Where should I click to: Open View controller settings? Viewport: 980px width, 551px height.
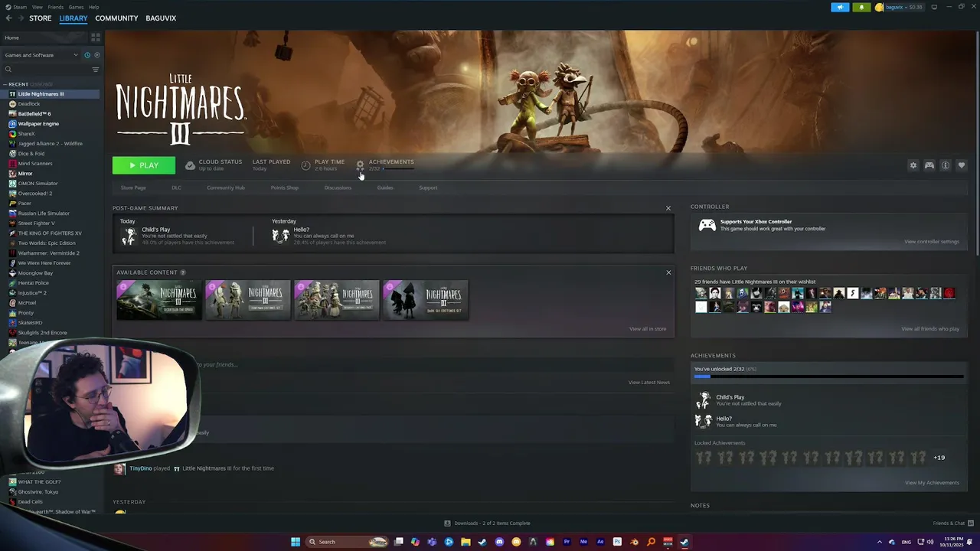932,242
